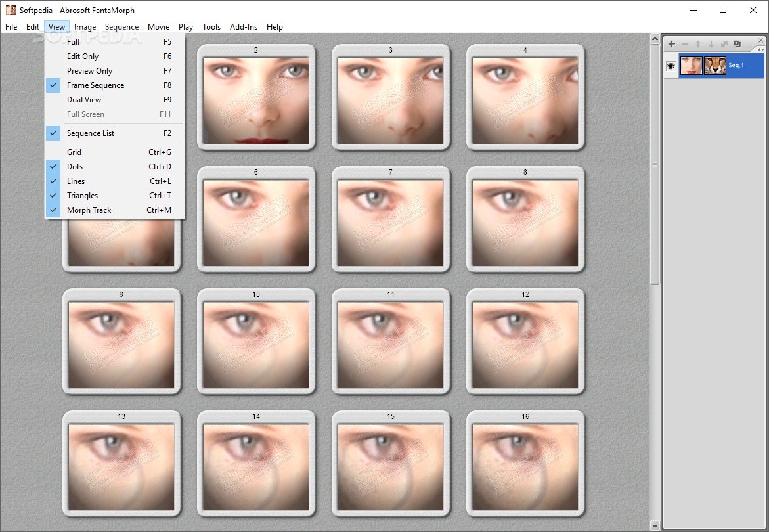
Task: Select the Seq.1 label in sequence list
Action: click(736, 65)
